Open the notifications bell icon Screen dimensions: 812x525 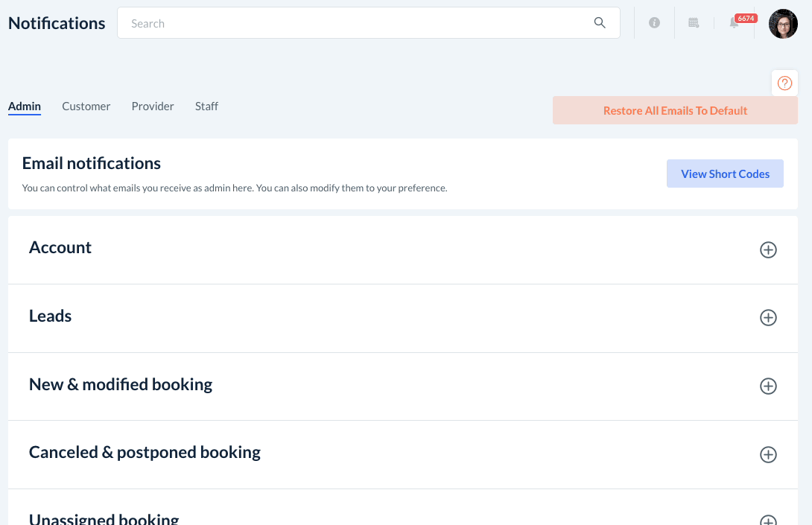point(735,23)
